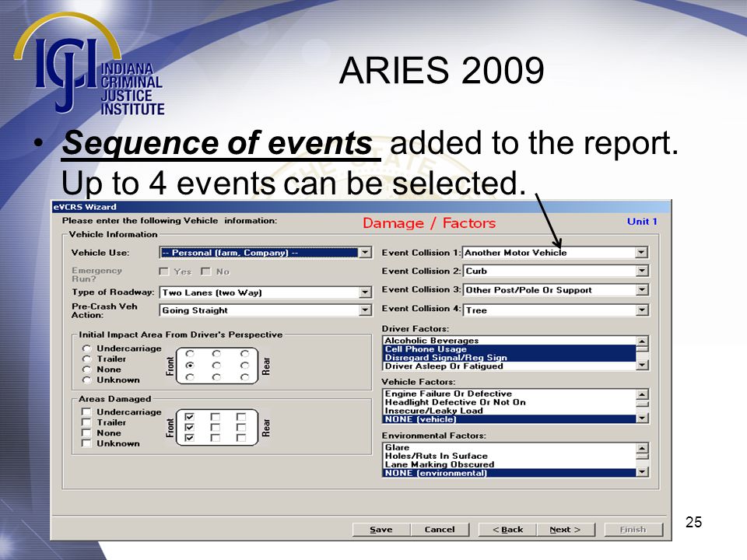Select Alcoholic Beverages in Driver Factors
Viewport: 747px width, 560px height.
[509, 341]
